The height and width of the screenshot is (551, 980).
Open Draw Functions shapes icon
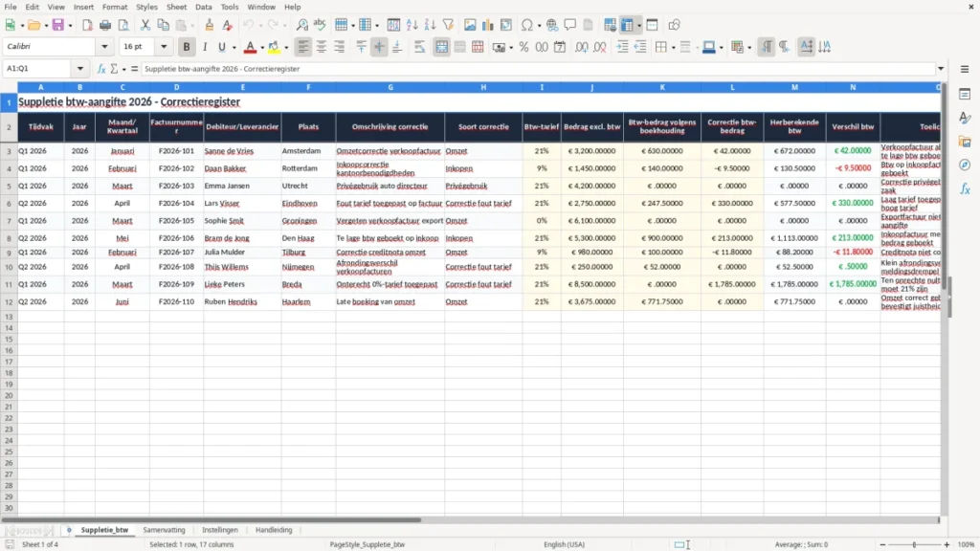(x=674, y=25)
